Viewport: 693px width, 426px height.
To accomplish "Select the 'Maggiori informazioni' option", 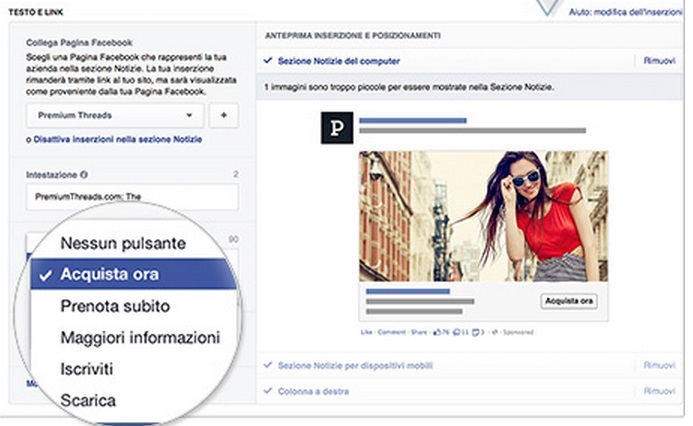I will [x=140, y=337].
